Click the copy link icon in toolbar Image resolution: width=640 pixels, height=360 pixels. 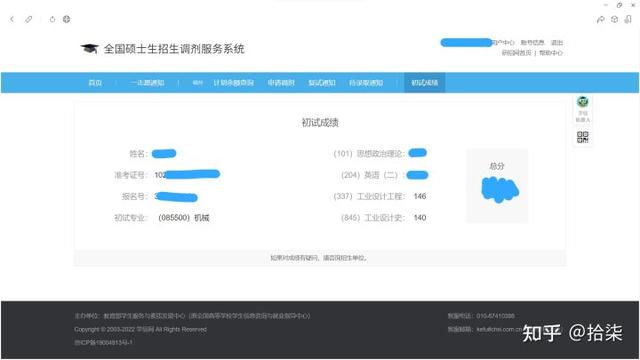click(x=29, y=19)
